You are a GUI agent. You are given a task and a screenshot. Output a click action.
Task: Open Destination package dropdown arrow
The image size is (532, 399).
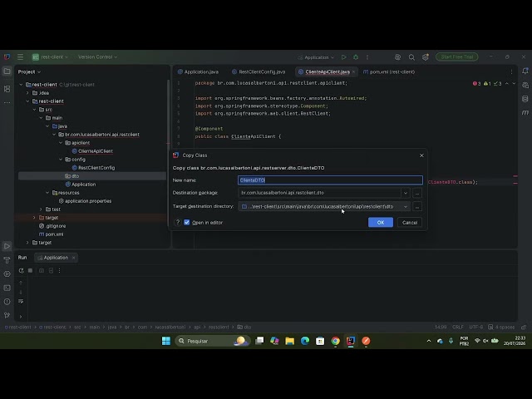(x=405, y=193)
